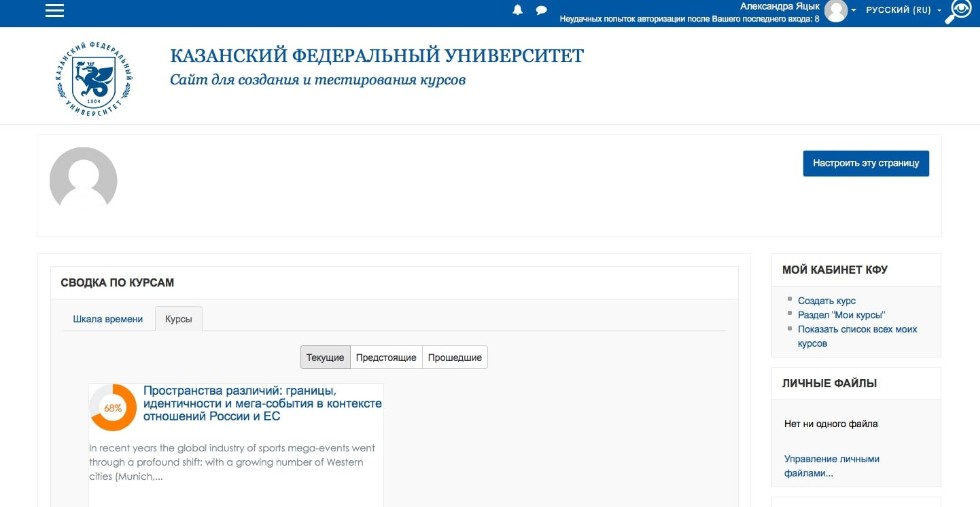980x507 pixels.
Task: Click the Kazan Federal University logo
Action: 94,79
